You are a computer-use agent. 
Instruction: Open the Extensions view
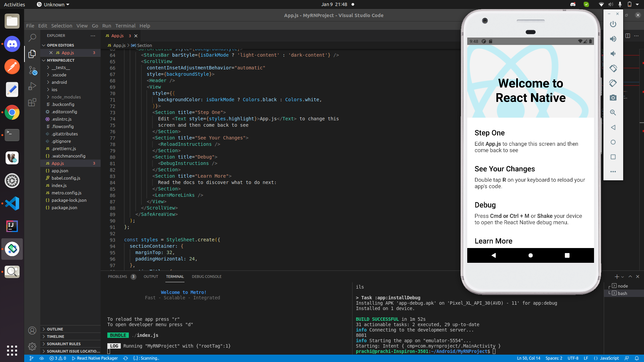pyautogui.click(x=32, y=102)
